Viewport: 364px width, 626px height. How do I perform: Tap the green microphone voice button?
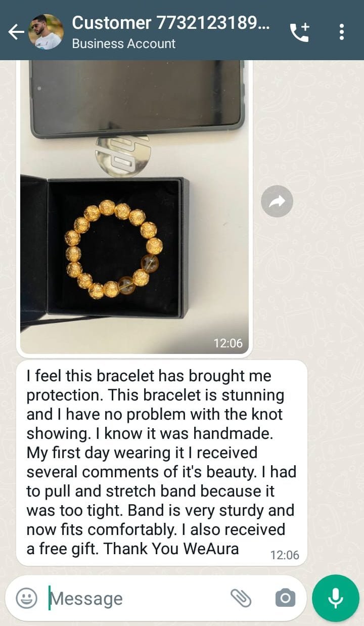(336, 598)
